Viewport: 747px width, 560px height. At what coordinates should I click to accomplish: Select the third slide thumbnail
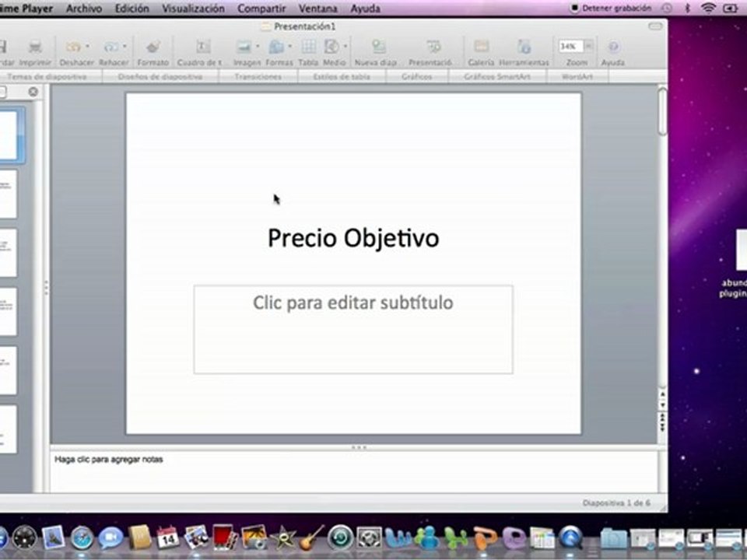click(x=8, y=252)
